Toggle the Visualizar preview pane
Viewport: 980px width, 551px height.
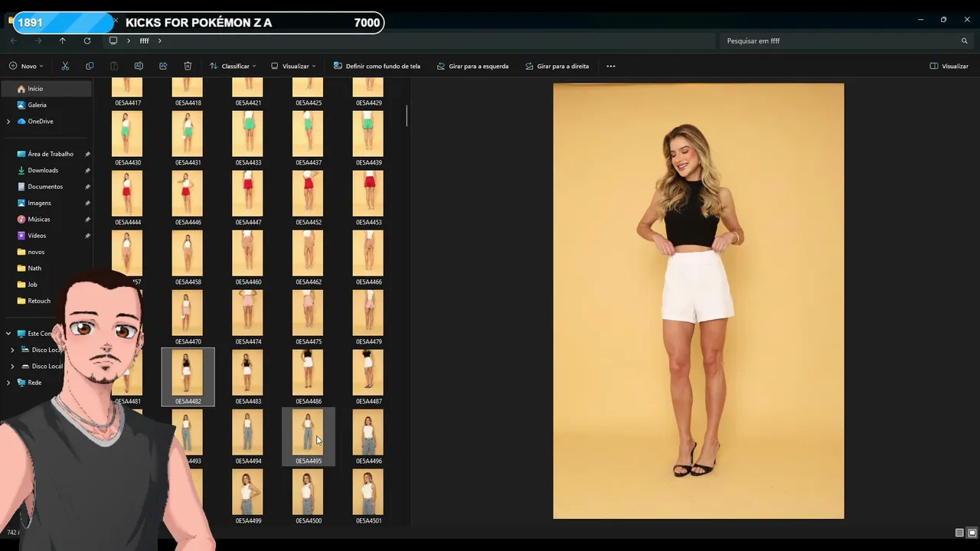click(x=949, y=66)
